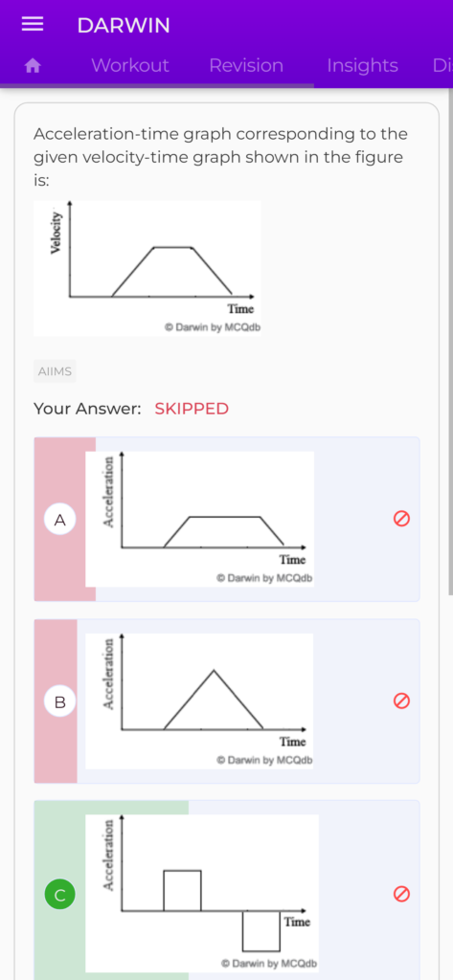
Task: Switch to the Revision tab
Action: (x=246, y=66)
